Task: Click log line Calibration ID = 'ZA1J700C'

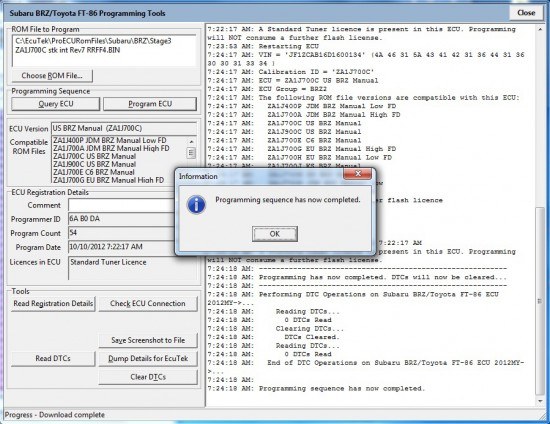Action: tap(290, 72)
